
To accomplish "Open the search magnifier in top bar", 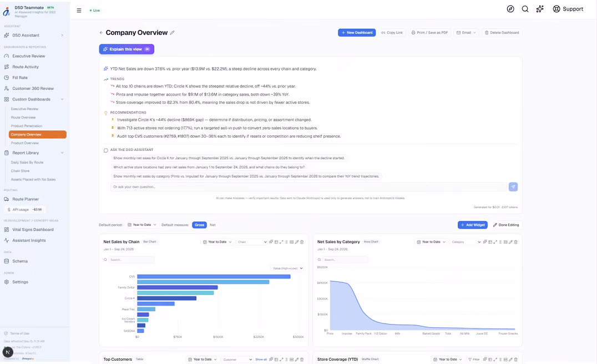I will pos(525,9).
